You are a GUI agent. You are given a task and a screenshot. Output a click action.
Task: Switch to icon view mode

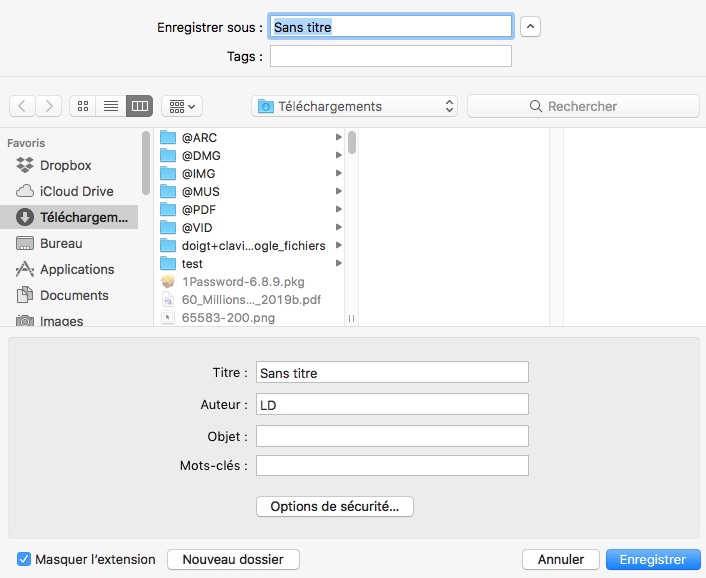click(83, 106)
